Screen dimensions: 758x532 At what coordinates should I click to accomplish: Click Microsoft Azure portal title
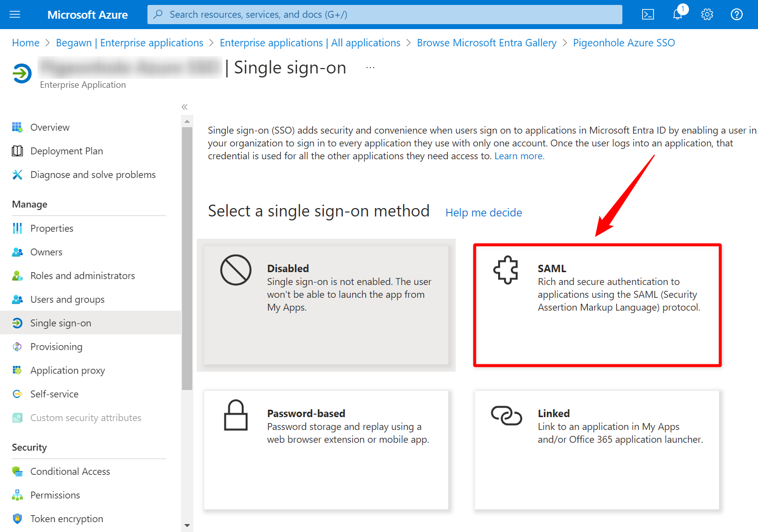pos(88,15)
